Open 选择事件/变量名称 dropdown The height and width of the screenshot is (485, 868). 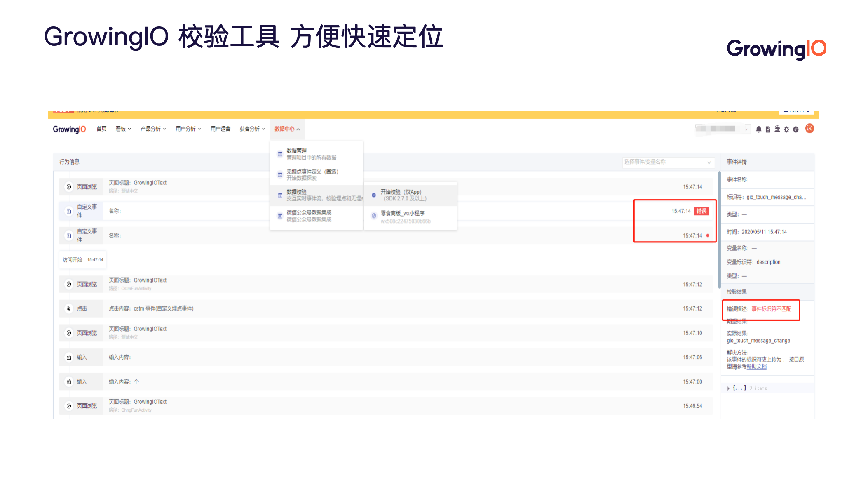point(667,162)
